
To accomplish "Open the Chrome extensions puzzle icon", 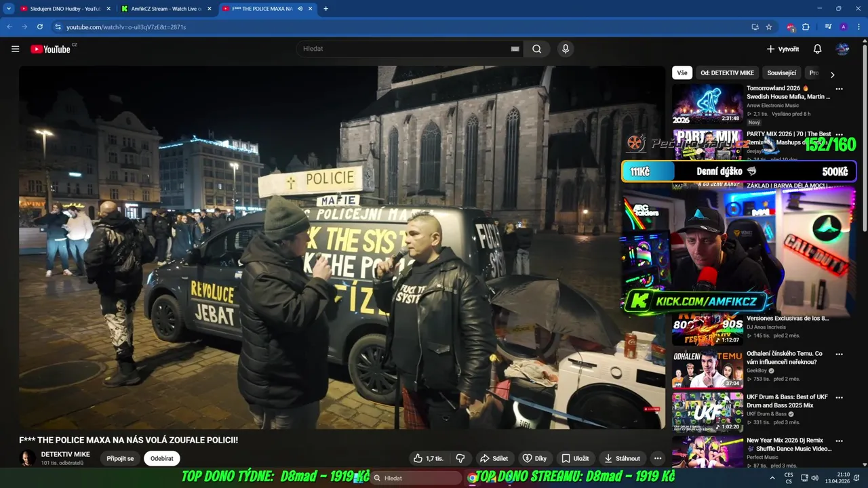I will (x=806, y=27).
